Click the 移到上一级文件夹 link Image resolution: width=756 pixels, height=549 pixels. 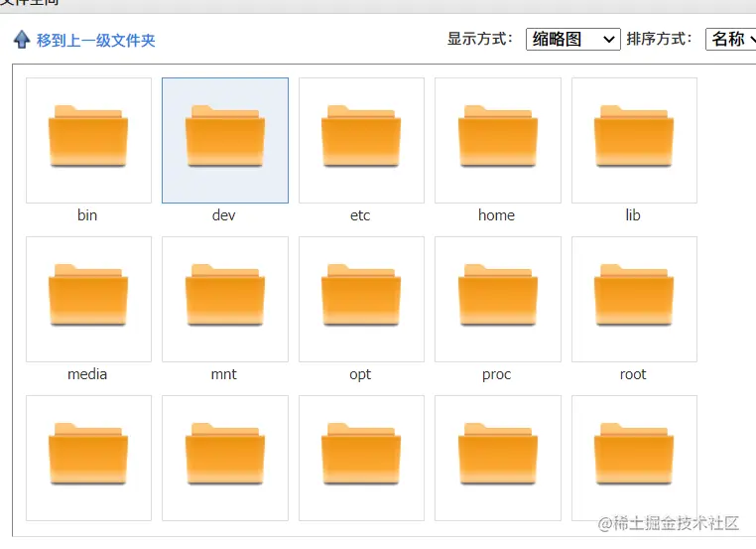[96, 41]
